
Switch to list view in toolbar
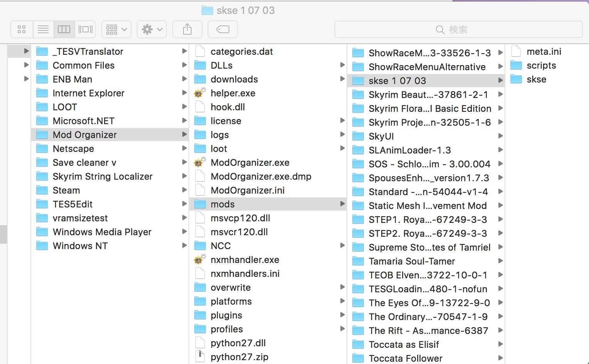[x=43, y=29]
